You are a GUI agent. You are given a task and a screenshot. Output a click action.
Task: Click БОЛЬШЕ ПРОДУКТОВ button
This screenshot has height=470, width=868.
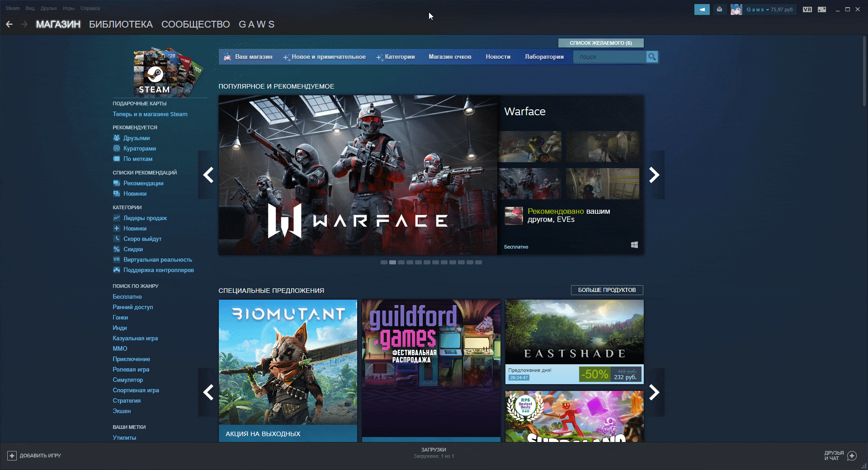[x=607, y=290]
